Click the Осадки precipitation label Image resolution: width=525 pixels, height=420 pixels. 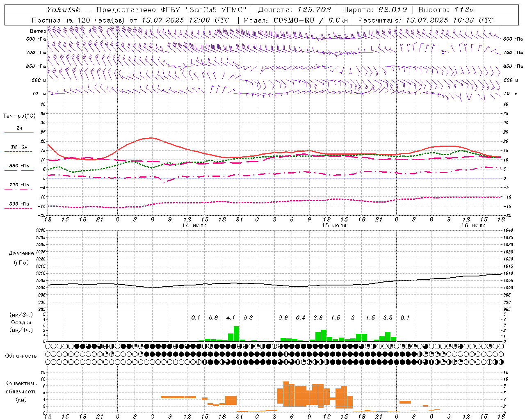coord(21,322)
